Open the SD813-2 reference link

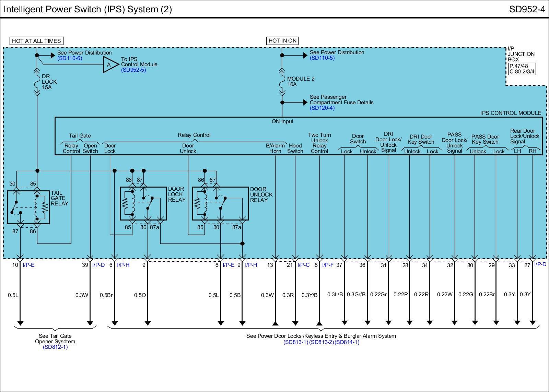tap(322, 342)
